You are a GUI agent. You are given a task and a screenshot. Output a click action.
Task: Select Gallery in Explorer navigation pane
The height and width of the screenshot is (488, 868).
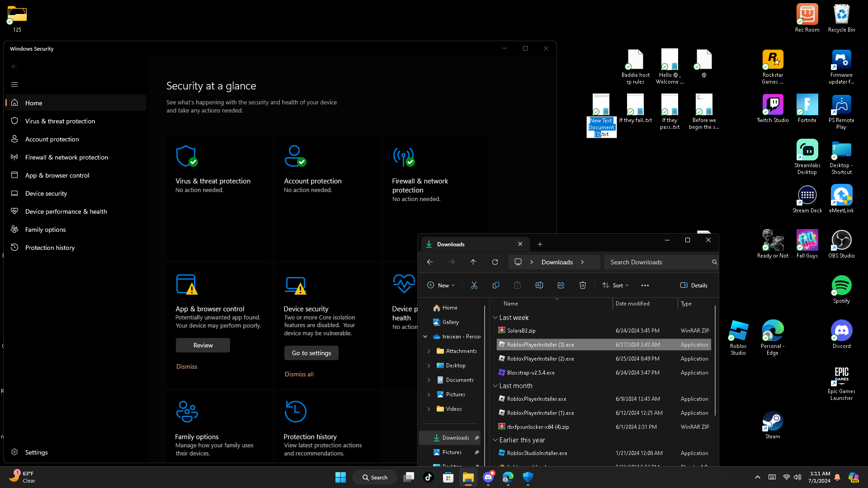tap(451, 322)
